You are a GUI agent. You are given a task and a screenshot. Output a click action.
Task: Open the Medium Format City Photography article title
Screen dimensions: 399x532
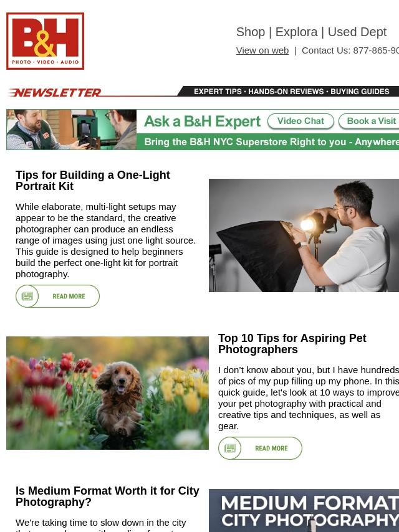(x=107, y=496)
